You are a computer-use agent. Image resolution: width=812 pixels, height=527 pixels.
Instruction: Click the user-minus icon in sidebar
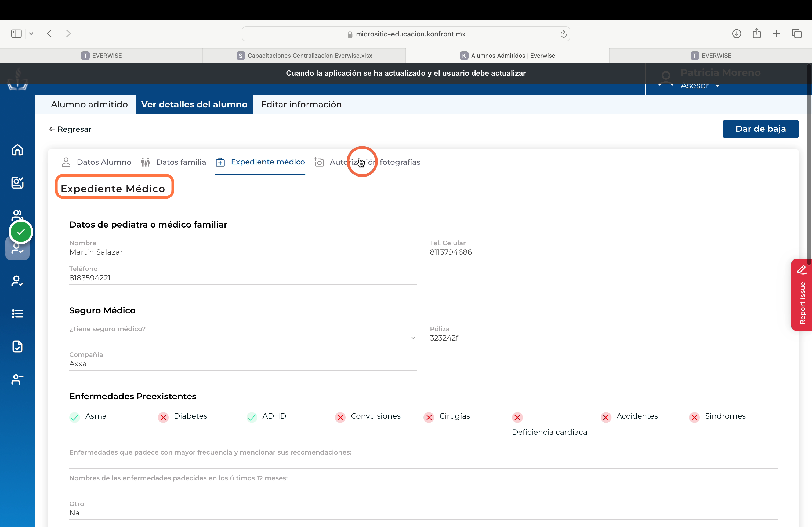(17, 379)
